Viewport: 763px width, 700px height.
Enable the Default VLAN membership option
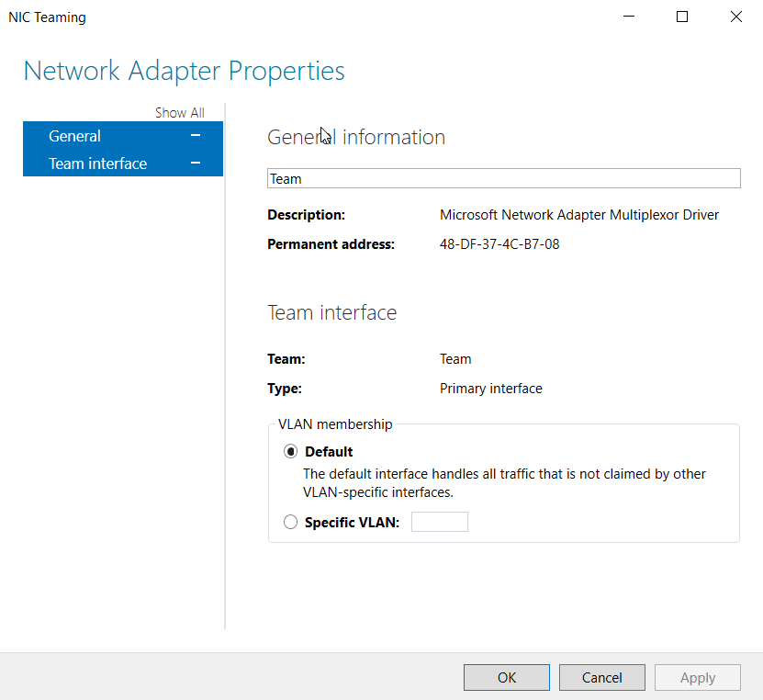click(291, 451)
